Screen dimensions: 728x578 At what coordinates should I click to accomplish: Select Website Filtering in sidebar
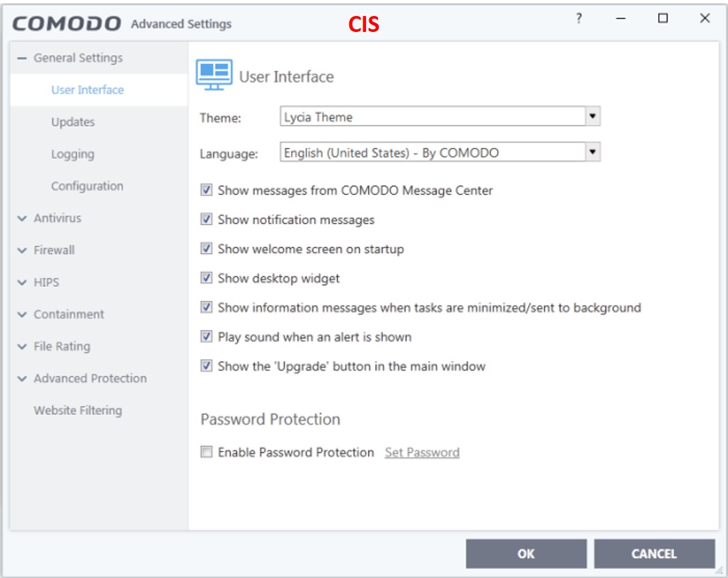[78, 410]
